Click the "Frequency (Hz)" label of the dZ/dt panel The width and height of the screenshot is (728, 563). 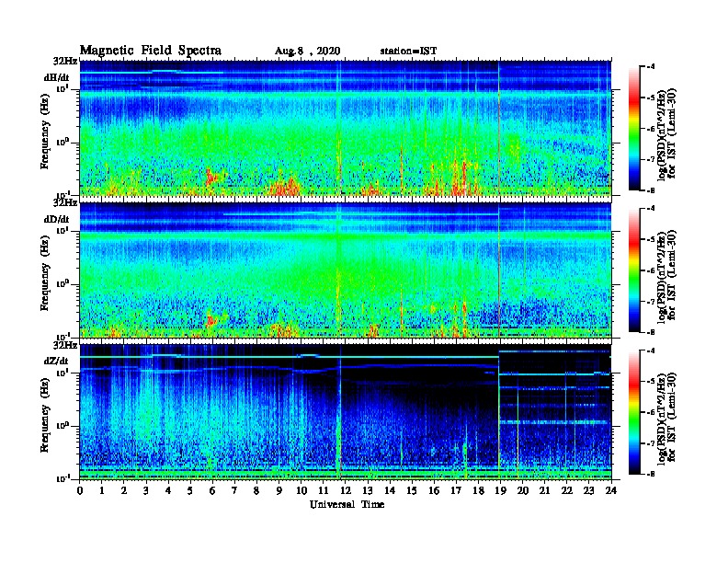tap(44, 415)
